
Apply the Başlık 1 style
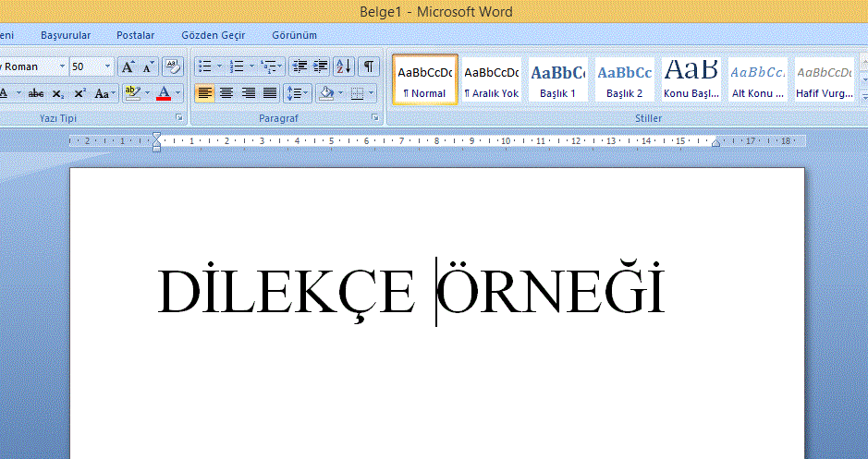(x=558, y=79)
